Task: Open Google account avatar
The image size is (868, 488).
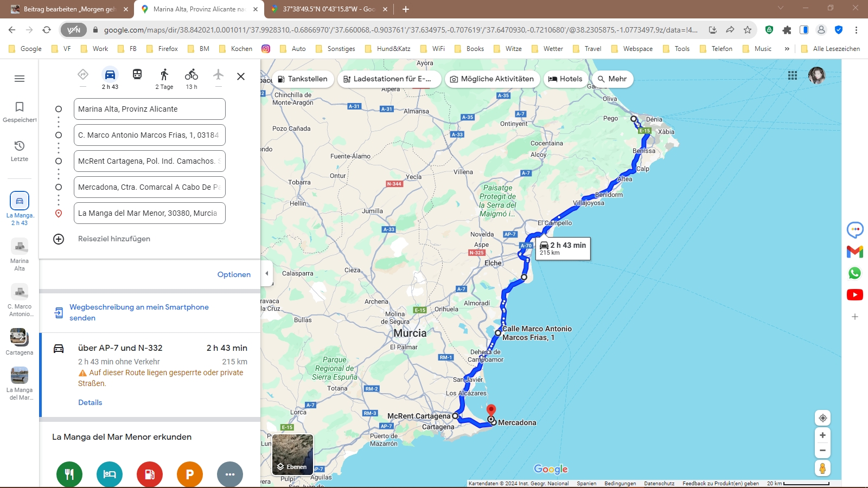Action: click(816, 75)
